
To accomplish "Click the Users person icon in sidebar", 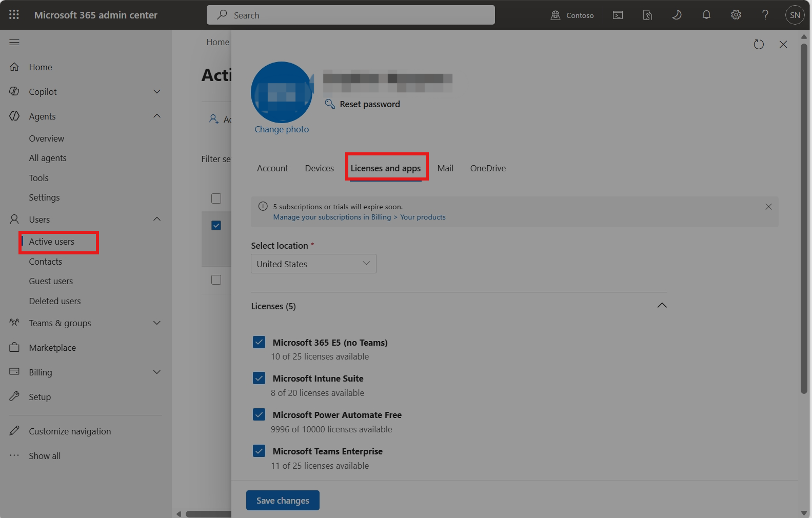I will pos(14,220).
